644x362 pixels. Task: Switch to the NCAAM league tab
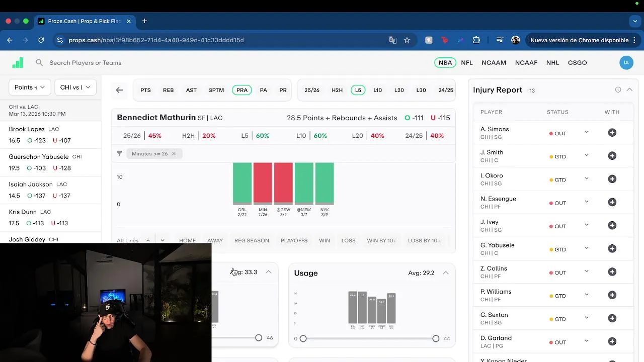(x=494, y=63)
